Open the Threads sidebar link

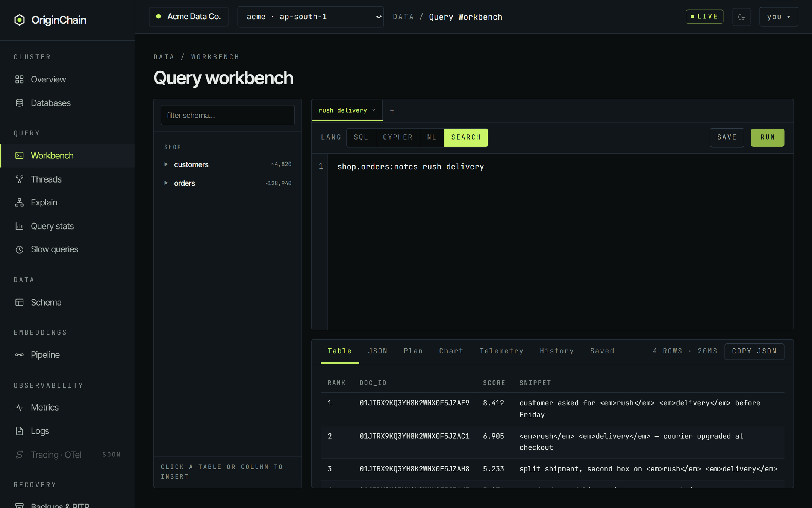[67, 179]
